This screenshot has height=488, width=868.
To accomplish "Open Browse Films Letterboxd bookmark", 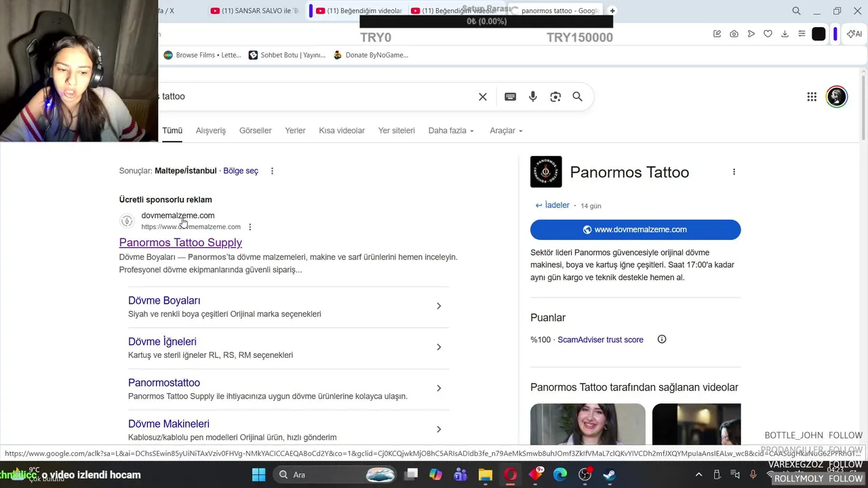I will [202, 55].
